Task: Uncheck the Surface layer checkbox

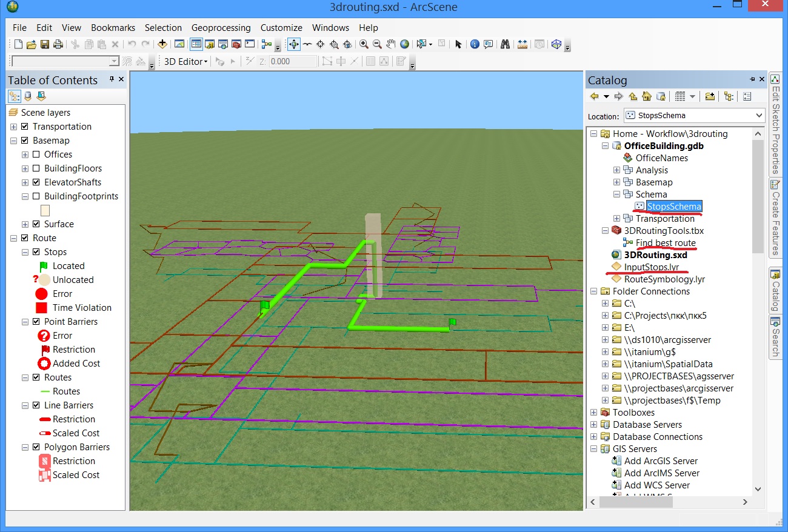Action: pyautogui.click(x=36, y=224)
